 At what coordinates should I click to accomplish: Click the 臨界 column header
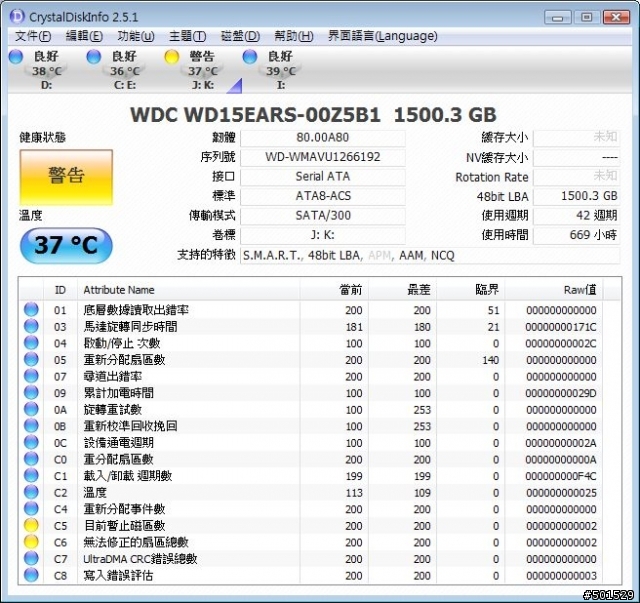coord(471,290)
